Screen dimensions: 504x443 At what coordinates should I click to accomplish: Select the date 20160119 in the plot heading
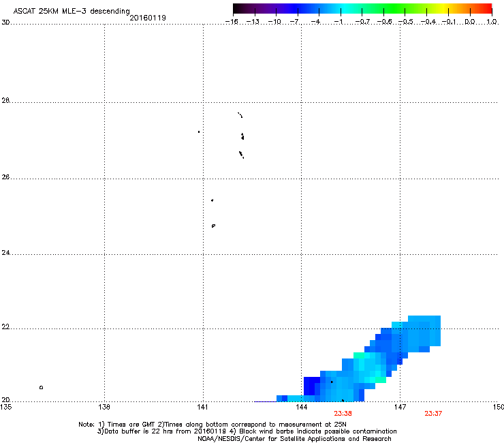148,18
